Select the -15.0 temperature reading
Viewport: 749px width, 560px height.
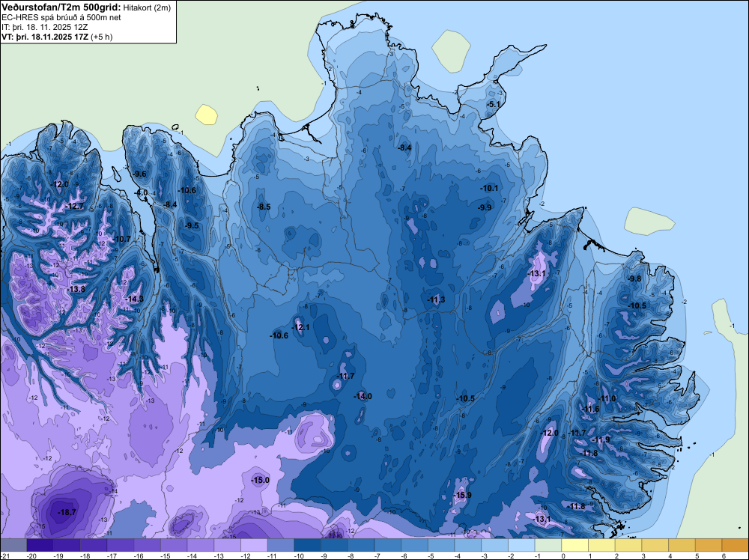tap(261, 481)
